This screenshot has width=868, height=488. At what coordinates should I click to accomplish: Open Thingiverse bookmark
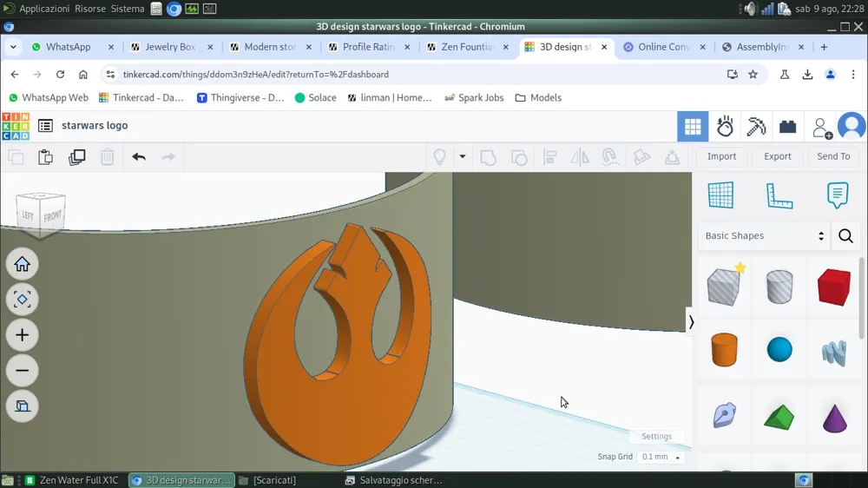240,97
